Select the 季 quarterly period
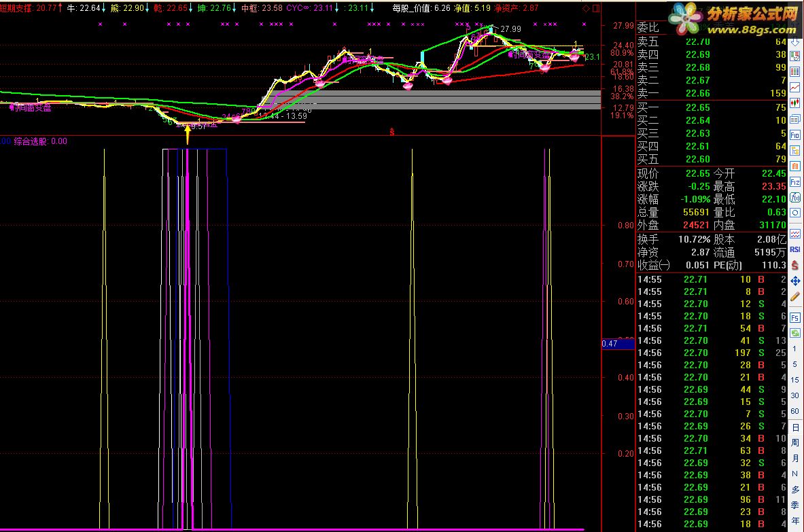The height and width of the screenshot is (532, 804). [794, 506]
